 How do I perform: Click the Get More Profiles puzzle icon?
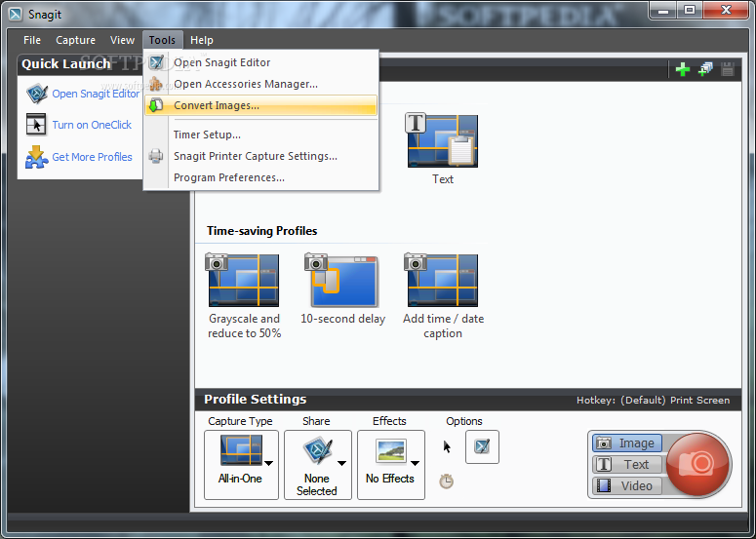pyautogui.click(x=37, y=157)
